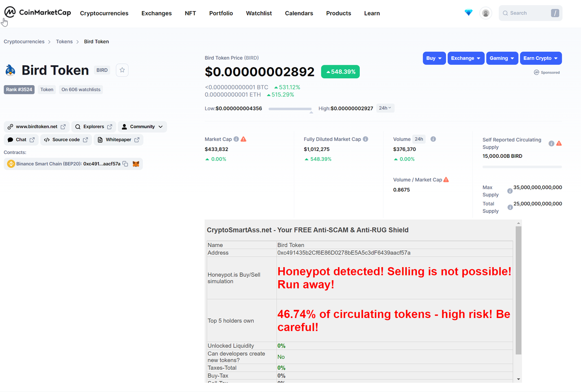Change the Volume 24h period selector
This screenshot has width=581, height=392.
coord(419,139)
